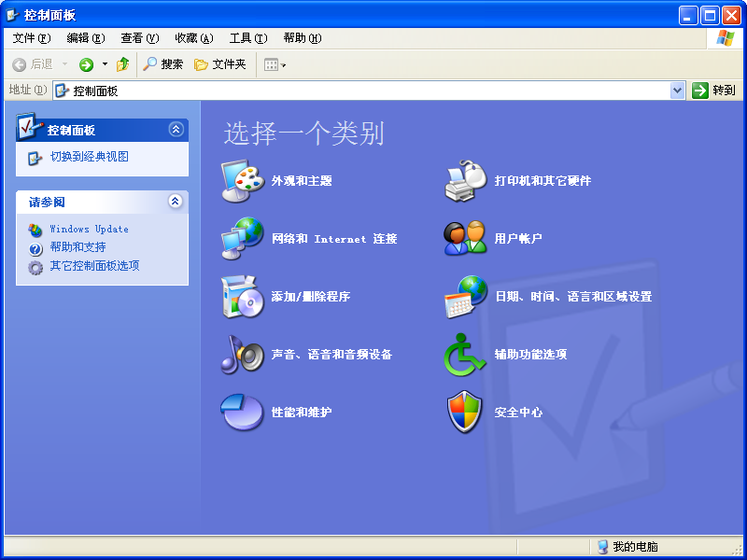Click the 安全中心 shield icon
This screenshot has height=560, width=747.
click(x=466, y=413)
